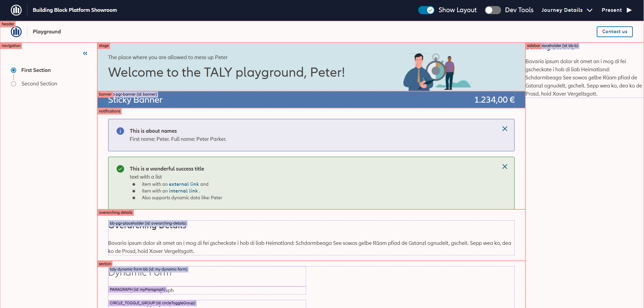Open the internal link in the success list
Image resolution: width=644 pixels, height=308 pixels.
coord(183,191)
